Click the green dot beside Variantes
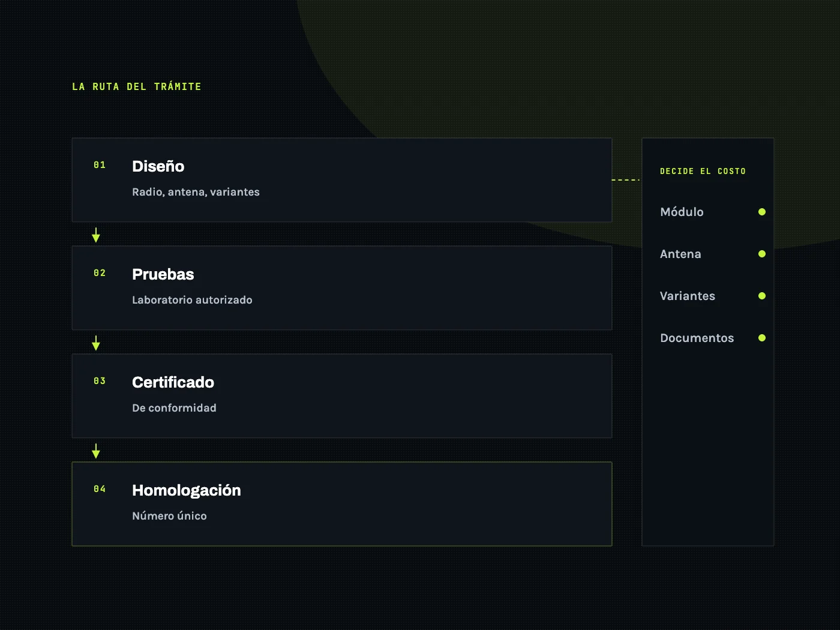Screen dimensions: 840x630 762,296
